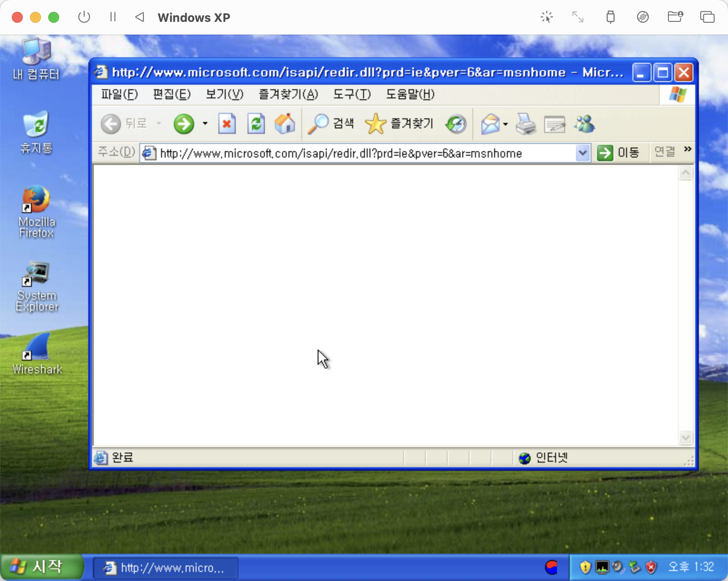Click the Korean language indicator in taskbar
Screen dimensions: 728x581
[551, 567]
